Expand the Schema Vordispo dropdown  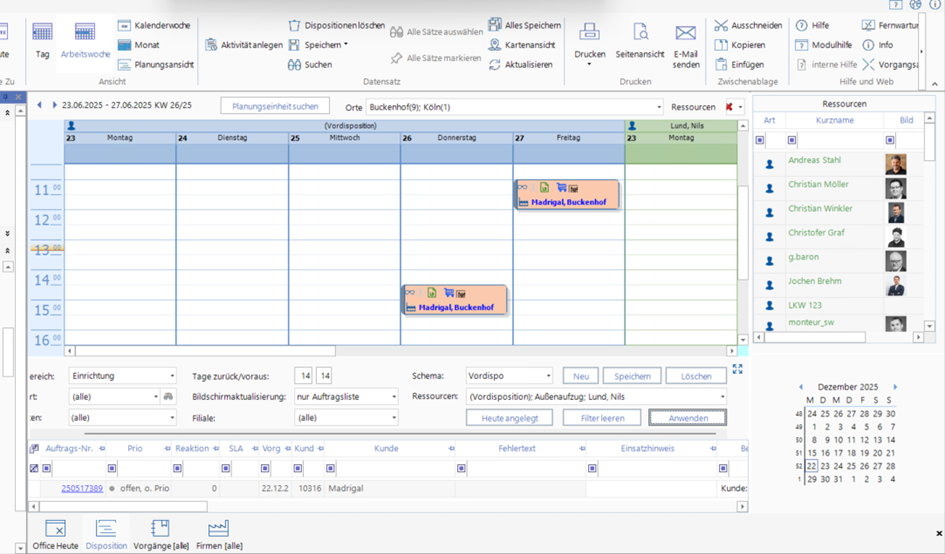(x=546, y=376)
